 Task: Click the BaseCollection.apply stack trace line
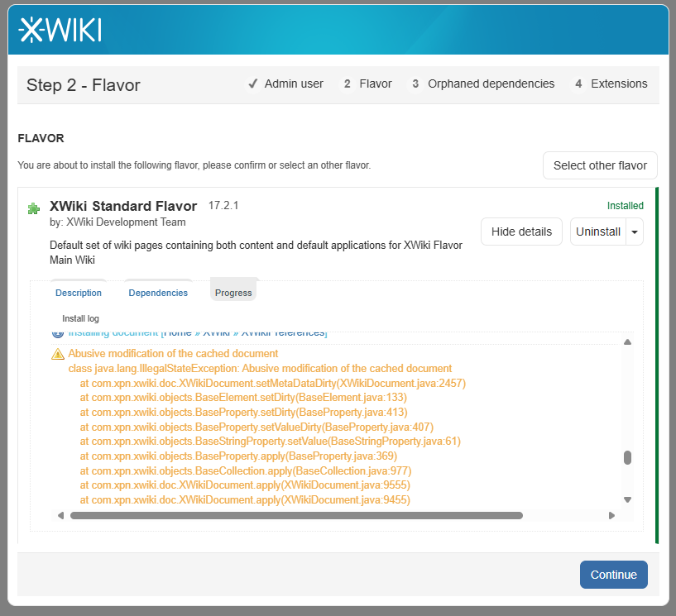(x=246, y=470)
